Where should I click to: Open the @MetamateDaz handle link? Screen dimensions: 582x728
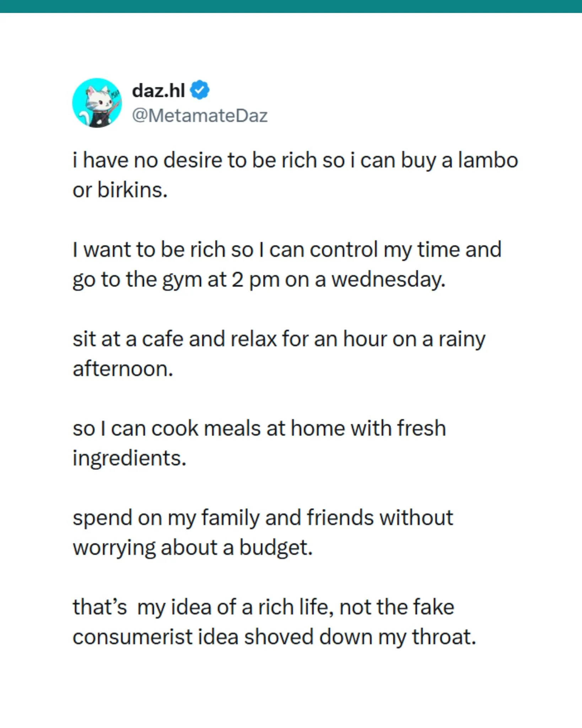point(200,116)
